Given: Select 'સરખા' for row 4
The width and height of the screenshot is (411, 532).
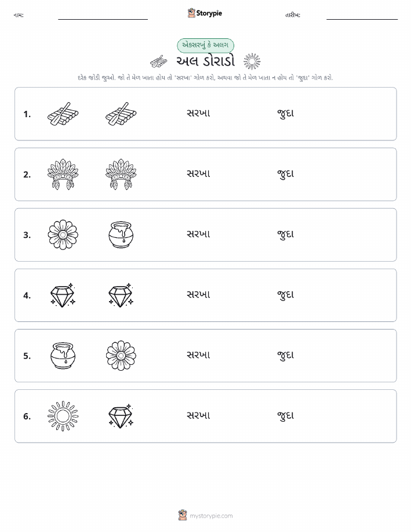Looking at the screenshot, I should point(198,295).
